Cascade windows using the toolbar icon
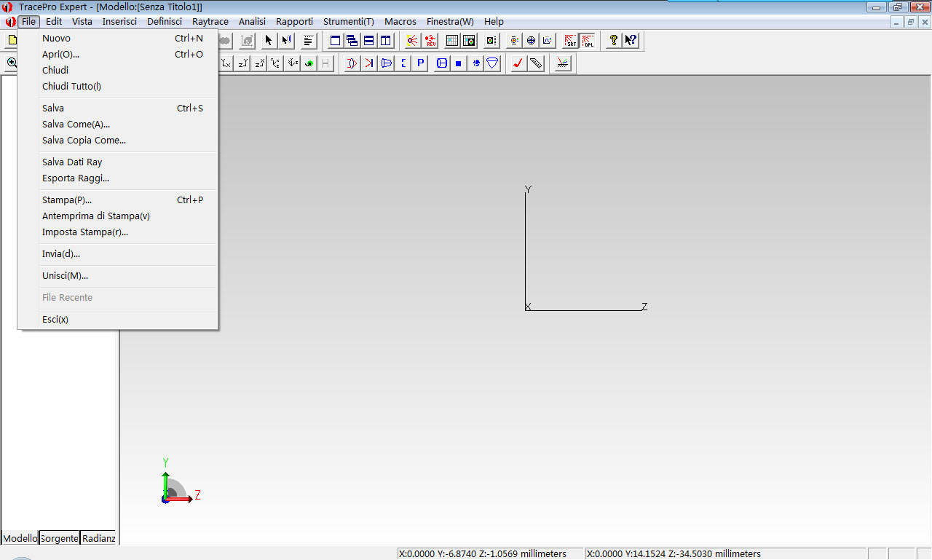 [352, 41]
